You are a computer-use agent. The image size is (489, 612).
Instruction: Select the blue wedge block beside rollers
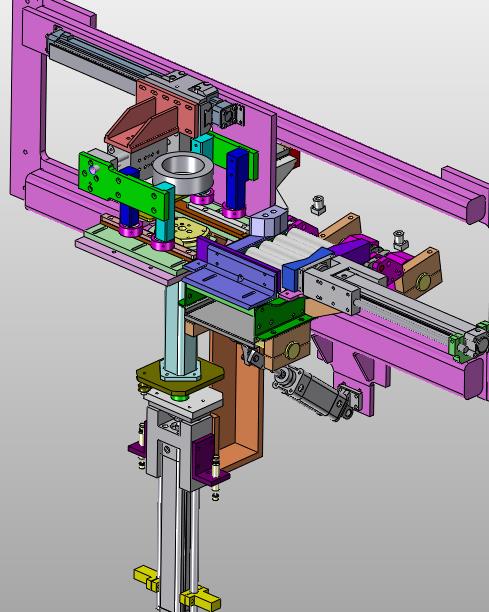(306, 269)
